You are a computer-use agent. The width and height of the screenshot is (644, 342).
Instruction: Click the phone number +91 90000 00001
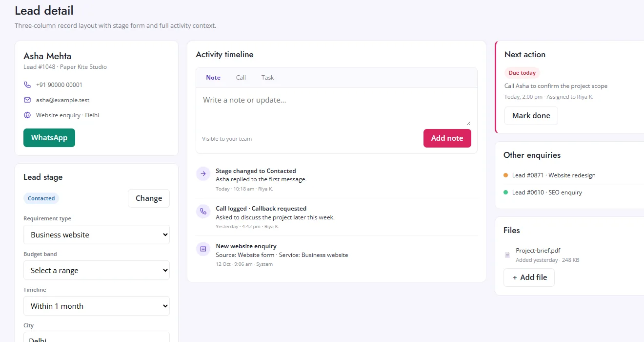[59, 85]
